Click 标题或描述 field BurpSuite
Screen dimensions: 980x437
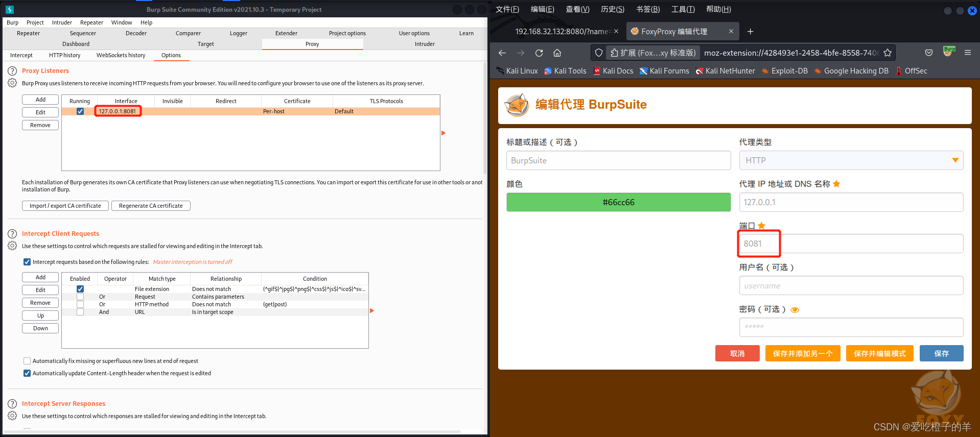618,160
